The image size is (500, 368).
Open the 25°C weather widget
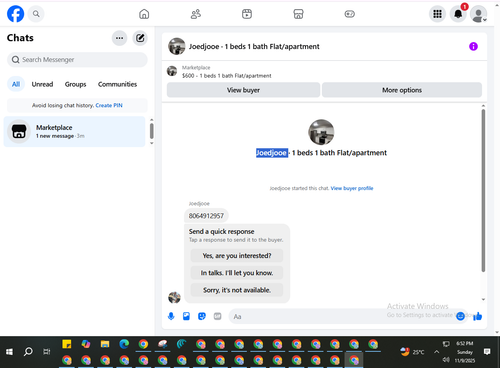(x=413, y=352)
